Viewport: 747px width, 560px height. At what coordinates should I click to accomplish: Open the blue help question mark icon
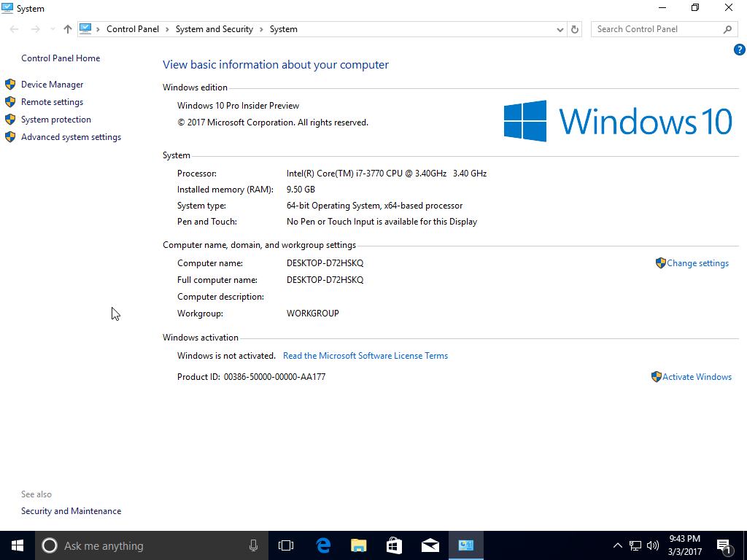[740, 50]
